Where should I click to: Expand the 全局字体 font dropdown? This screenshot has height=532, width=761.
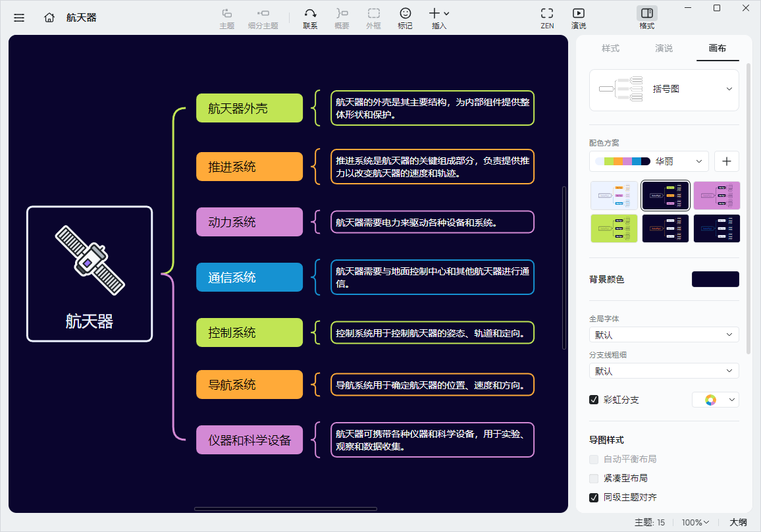(x=664, y=334)
